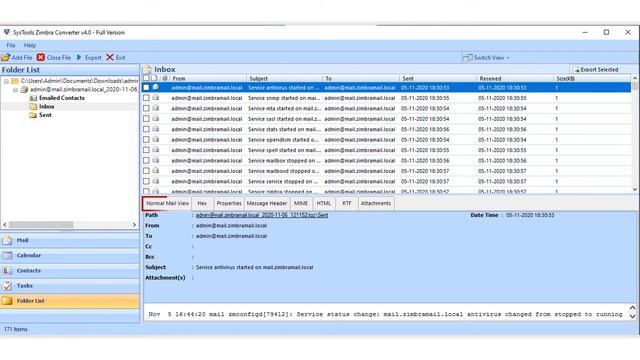Click right arrow of folder tree scrollbar

(134, 224)
